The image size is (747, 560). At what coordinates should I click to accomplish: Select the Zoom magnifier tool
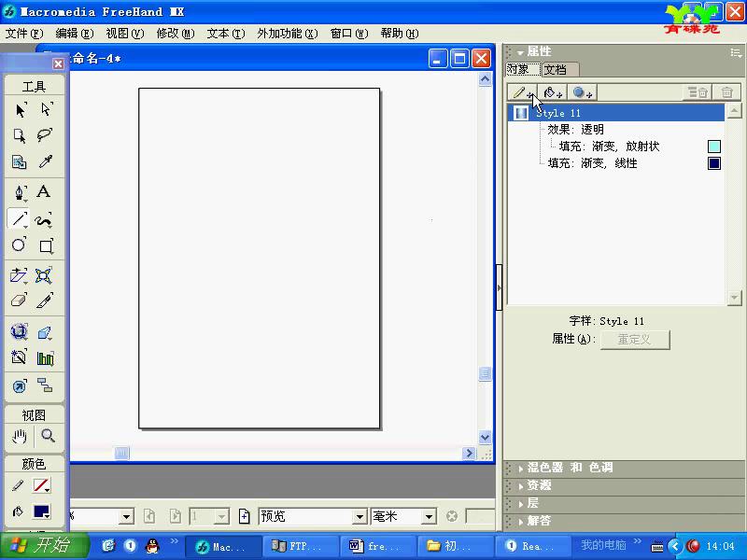click(48, 435)
